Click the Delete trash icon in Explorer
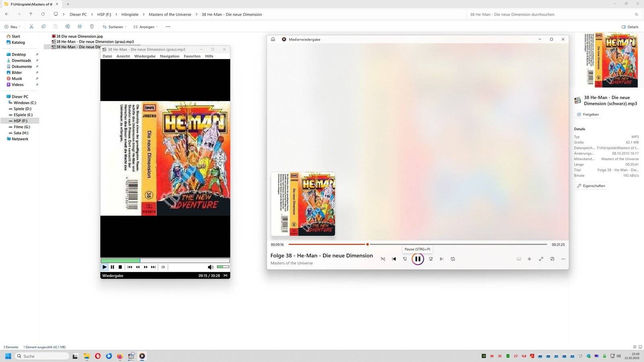 point(92,27)
